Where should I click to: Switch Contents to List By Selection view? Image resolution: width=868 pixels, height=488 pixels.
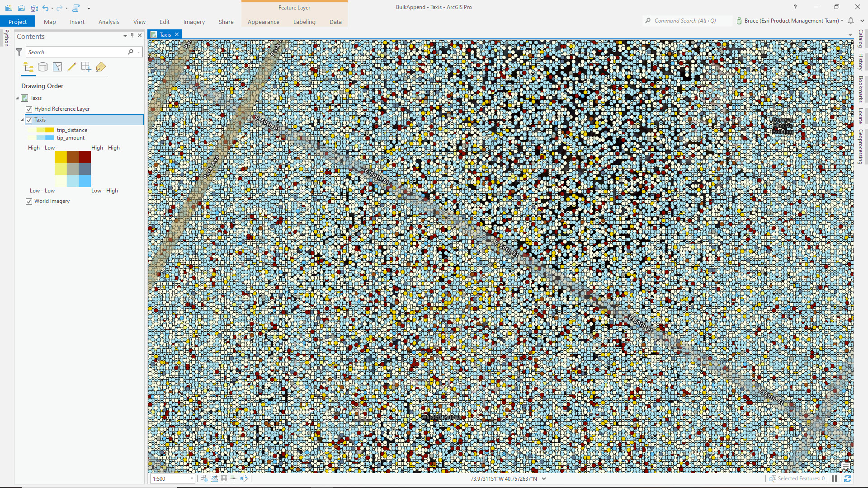click(x=57, y=67)
